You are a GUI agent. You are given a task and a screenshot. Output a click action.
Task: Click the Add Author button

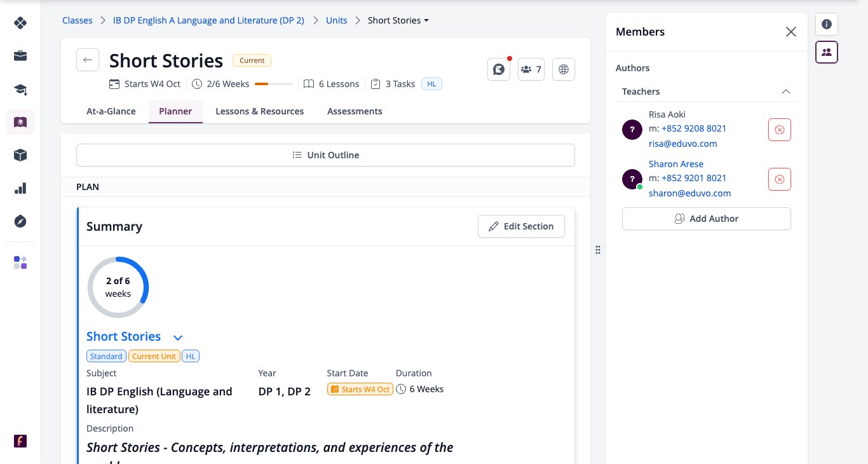pos(707,219)
